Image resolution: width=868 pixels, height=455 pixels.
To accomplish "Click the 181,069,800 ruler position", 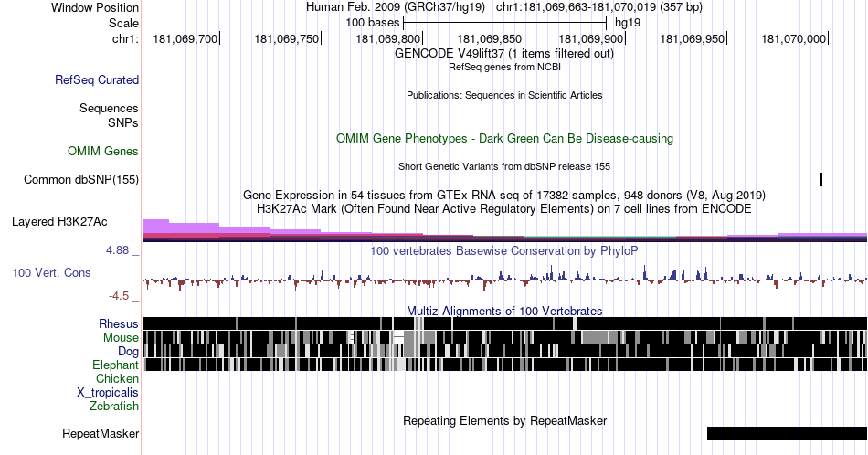I will [x=388, y=38].
